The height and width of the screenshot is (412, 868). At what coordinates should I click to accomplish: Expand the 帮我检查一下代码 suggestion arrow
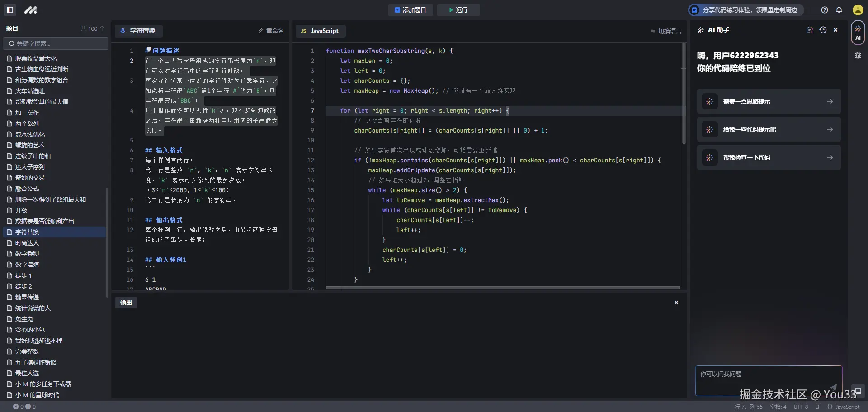coord(830,157)
